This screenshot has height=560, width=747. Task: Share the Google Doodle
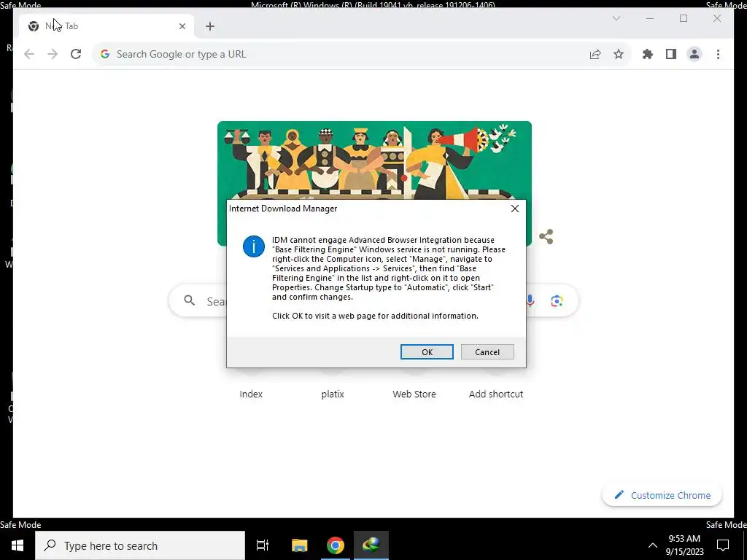546,237
